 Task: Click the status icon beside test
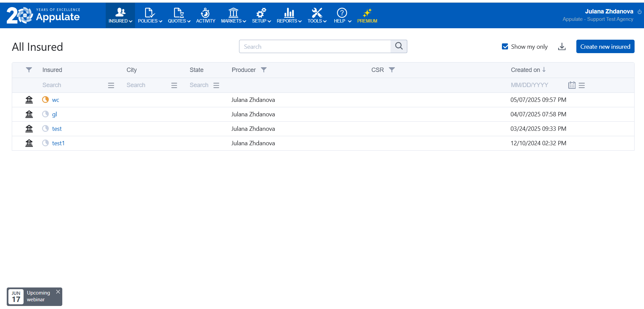[45, 128]
